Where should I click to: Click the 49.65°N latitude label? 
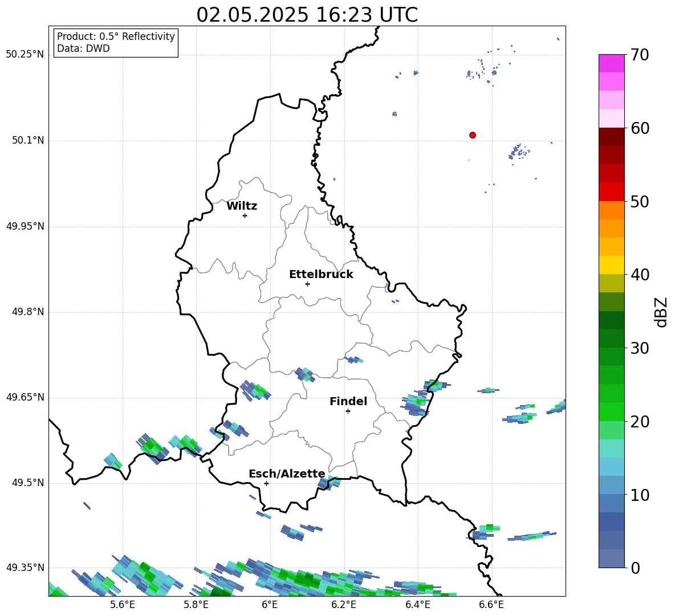(x=25, y=397)
